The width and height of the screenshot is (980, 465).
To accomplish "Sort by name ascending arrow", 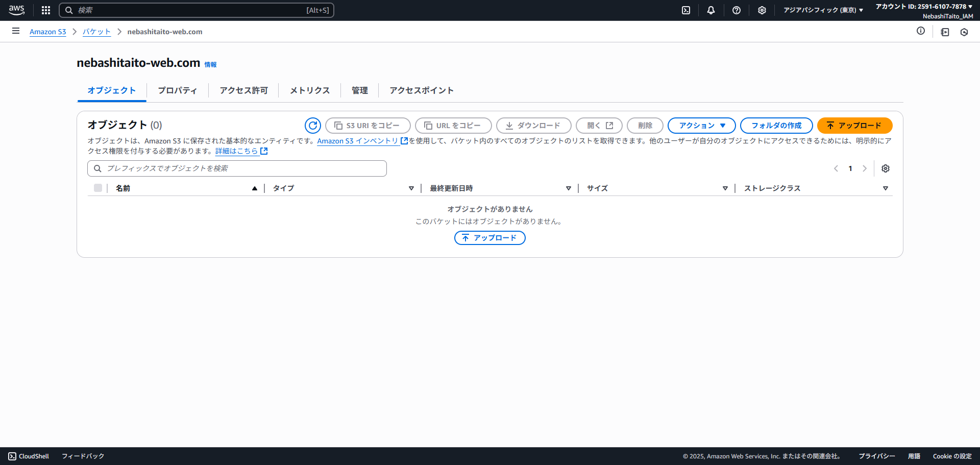I will pos(255,188).
